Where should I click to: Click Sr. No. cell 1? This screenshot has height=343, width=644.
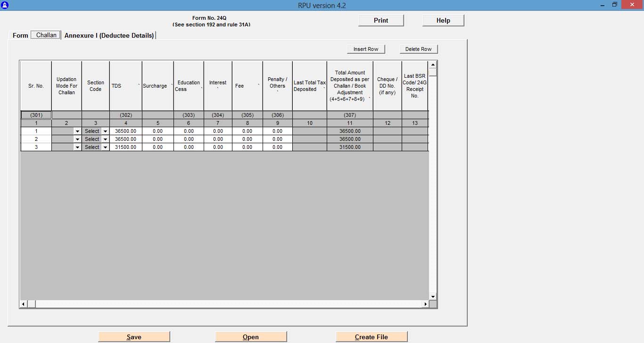point(36,131)
